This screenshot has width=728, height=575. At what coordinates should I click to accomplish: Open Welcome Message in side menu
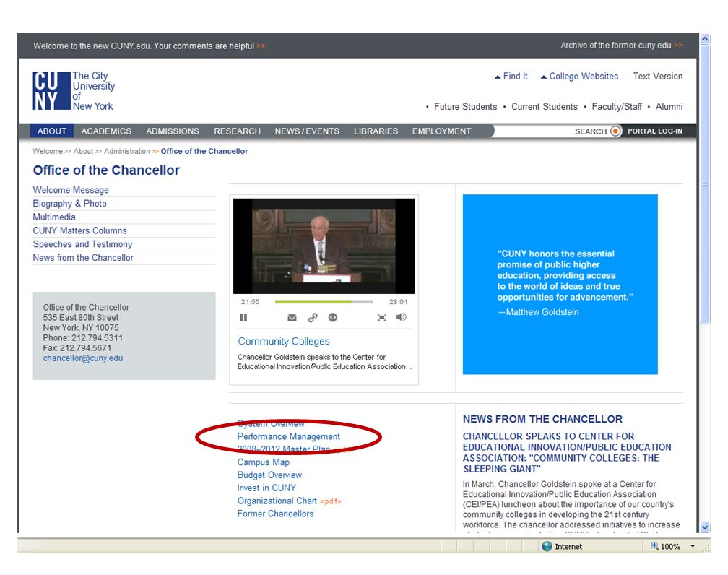pyautogui.click(x=71, y=190)
